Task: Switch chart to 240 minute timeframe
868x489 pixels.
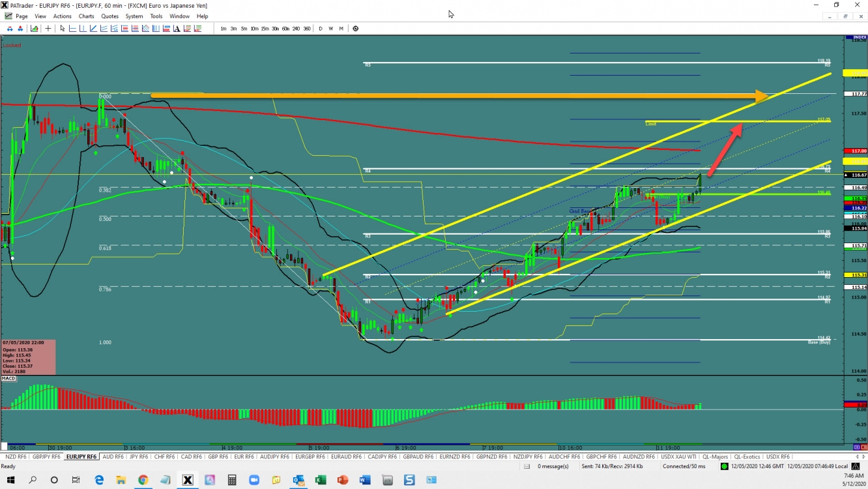Action: (x=296, y=29)
